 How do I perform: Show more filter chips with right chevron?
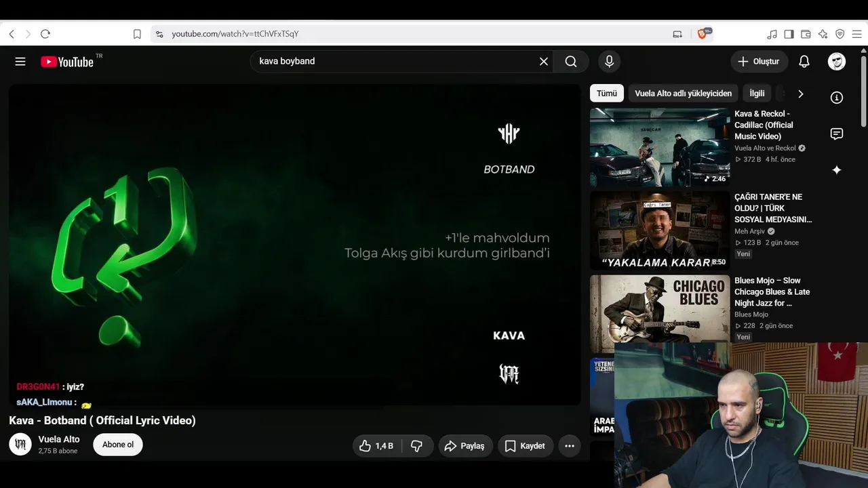click(800, 94)
